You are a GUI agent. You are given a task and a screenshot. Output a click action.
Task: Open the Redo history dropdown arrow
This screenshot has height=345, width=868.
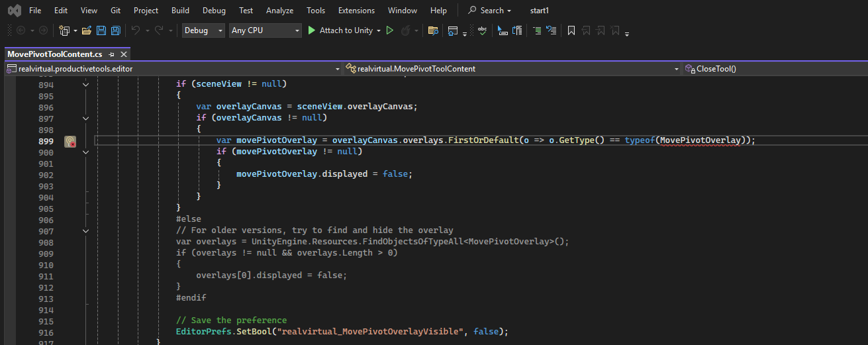(171, 31)
